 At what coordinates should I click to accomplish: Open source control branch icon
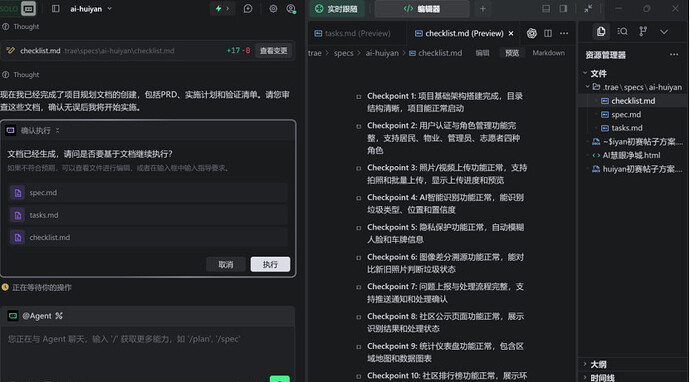click(643, 31)
